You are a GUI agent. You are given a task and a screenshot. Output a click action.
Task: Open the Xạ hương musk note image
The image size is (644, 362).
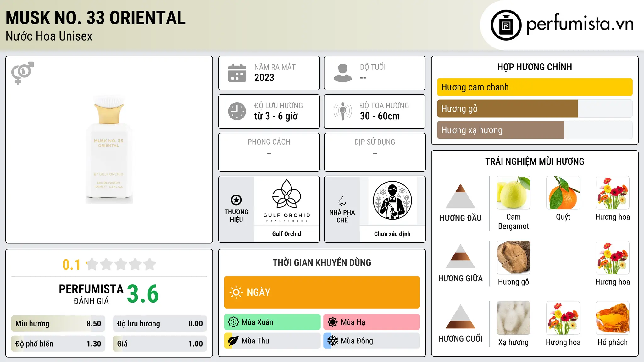(514, 318)
